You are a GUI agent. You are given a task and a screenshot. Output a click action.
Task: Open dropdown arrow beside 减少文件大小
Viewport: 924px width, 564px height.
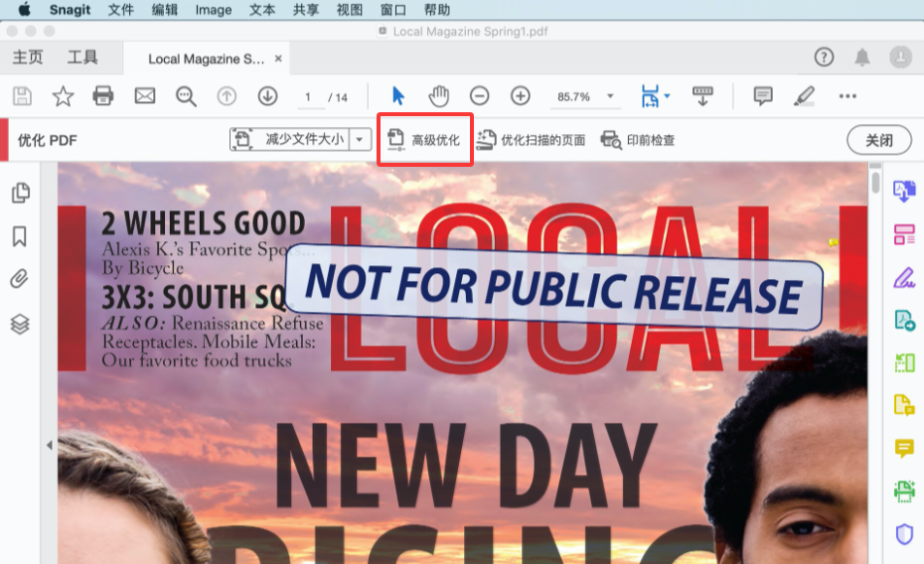coord(362,140)
